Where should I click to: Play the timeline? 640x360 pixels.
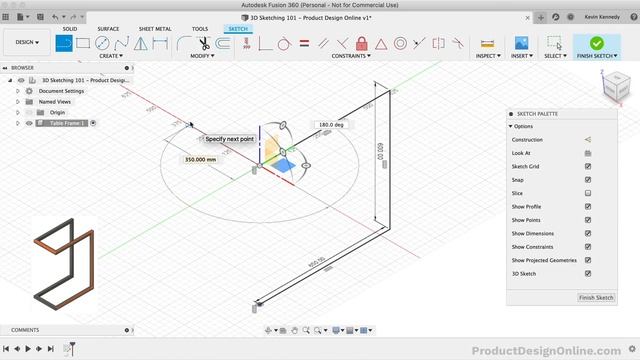click(x=28, y=349)
